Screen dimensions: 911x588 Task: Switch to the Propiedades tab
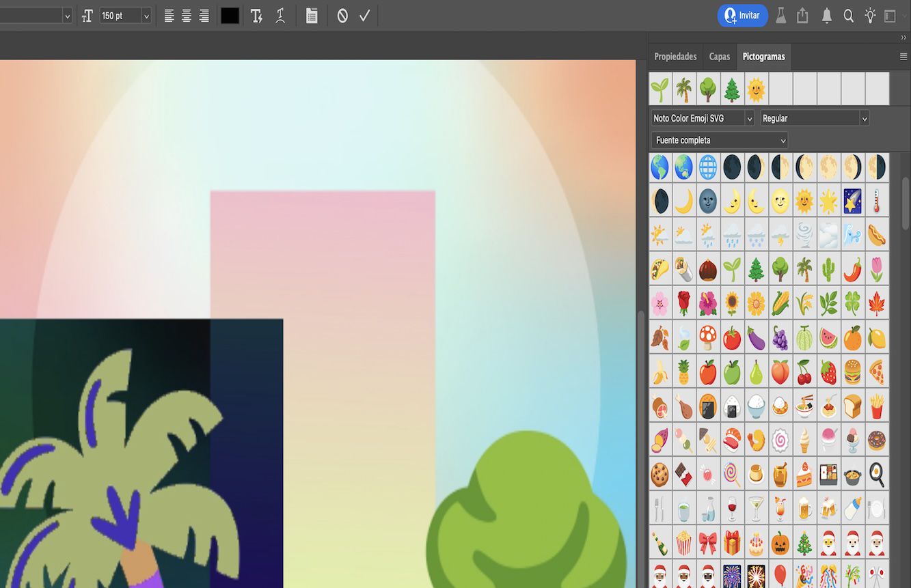(675, 57)
